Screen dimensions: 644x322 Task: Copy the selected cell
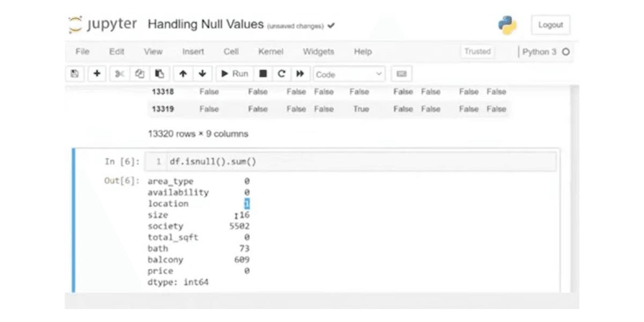pyautogui.click(x=139, y=74)
